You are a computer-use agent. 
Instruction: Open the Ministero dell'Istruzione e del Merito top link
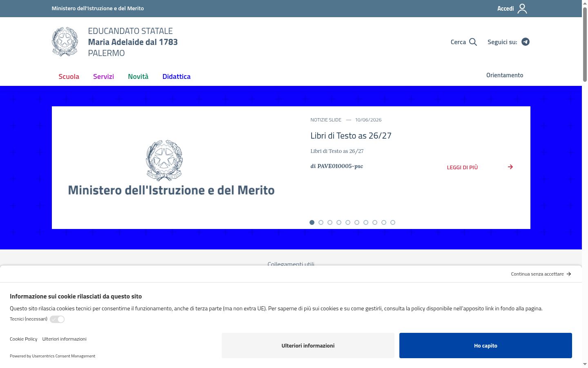coord(98,8)
